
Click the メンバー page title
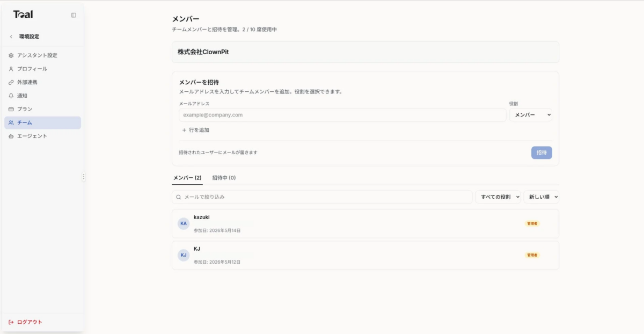tap(186, 19)
